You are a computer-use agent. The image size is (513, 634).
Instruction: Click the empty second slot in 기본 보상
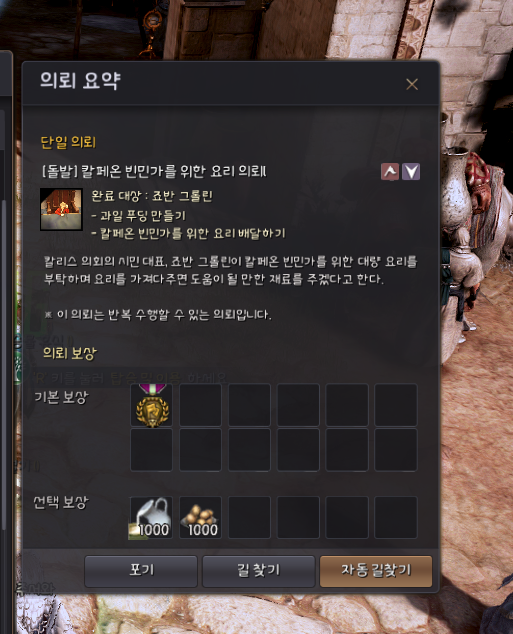(x=201, y=405)
